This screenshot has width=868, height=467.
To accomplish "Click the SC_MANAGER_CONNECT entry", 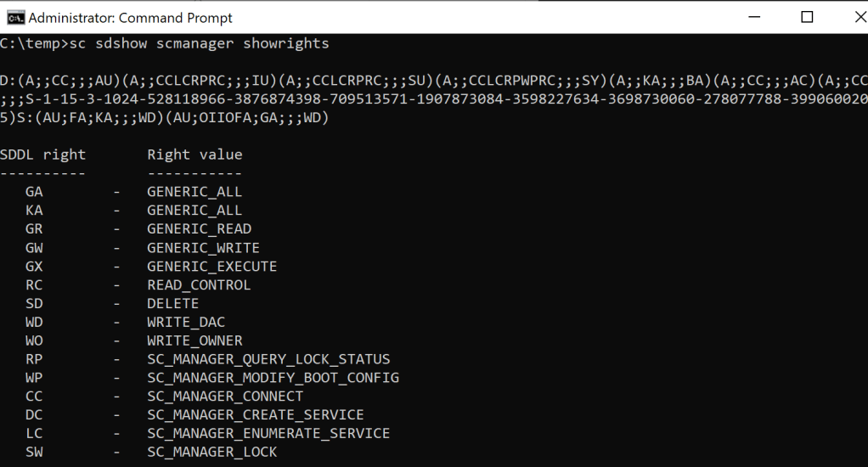I will (225, 397).
